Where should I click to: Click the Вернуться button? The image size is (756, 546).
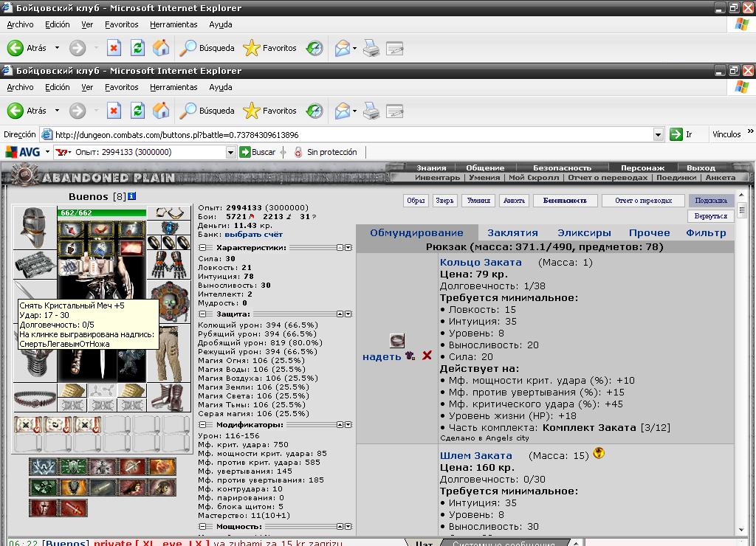(711, 216)
